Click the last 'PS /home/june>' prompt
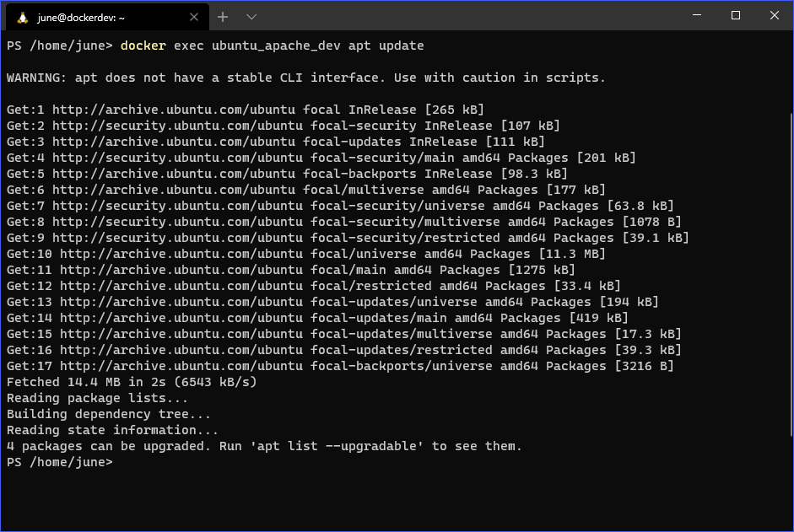Screen dimensions: 794x532 [60, 462]
